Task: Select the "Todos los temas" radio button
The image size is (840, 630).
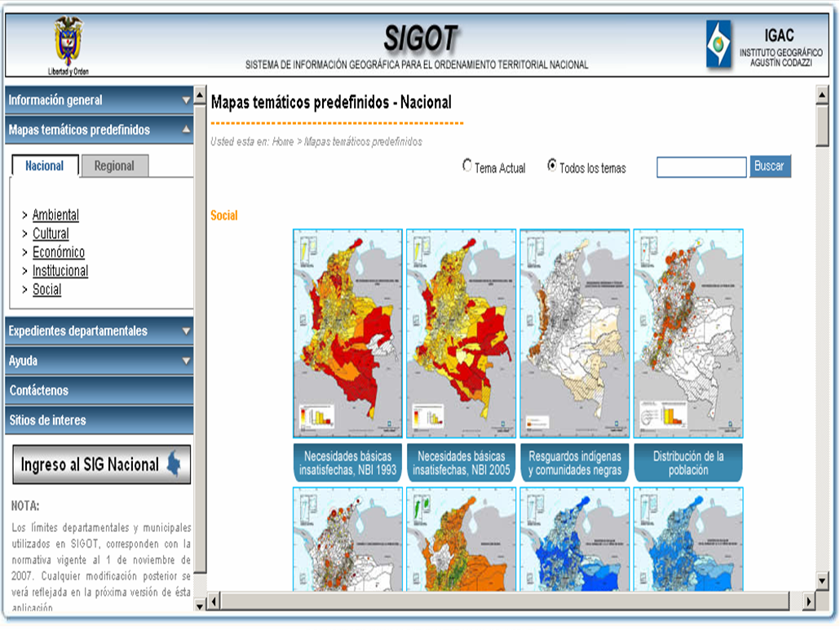Action: [x=551, y=165]
